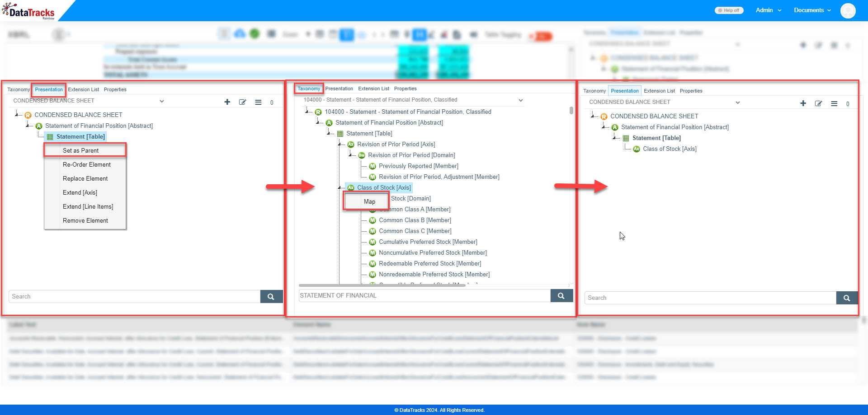Collapse Class of Stock [Axis] in middle tree

[340, 187]
